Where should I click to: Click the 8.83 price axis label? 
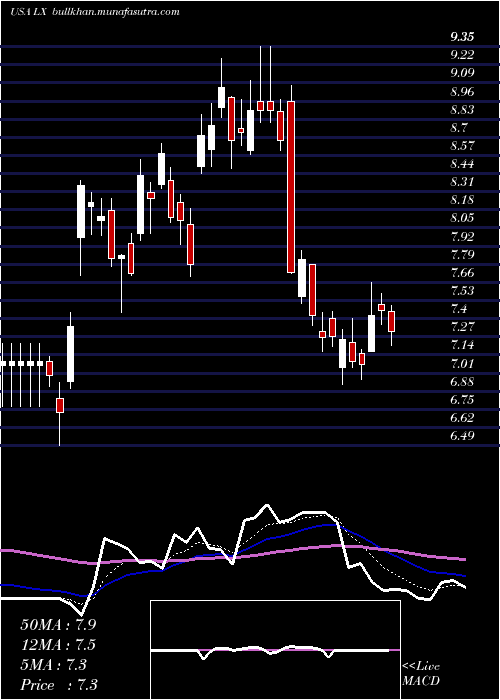tap(462, 109)
